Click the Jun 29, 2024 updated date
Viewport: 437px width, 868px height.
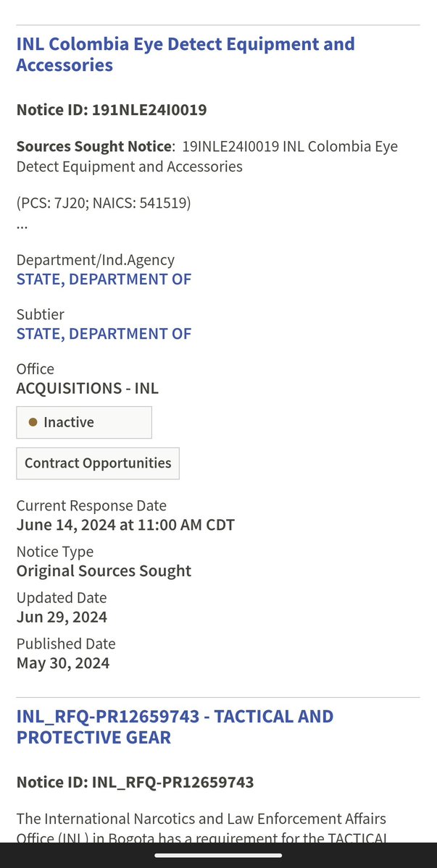(62, 618)
